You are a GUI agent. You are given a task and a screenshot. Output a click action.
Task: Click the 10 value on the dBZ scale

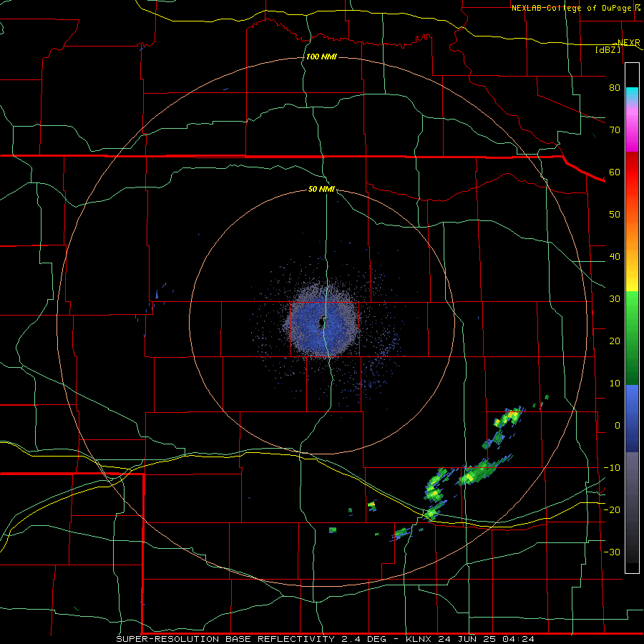tap(615, 384)
